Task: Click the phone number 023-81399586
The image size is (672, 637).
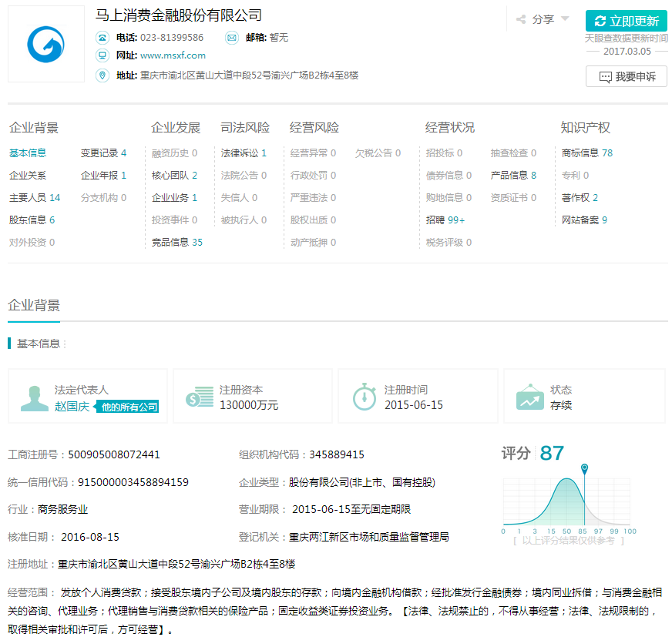Action: (x=172, y=38)
